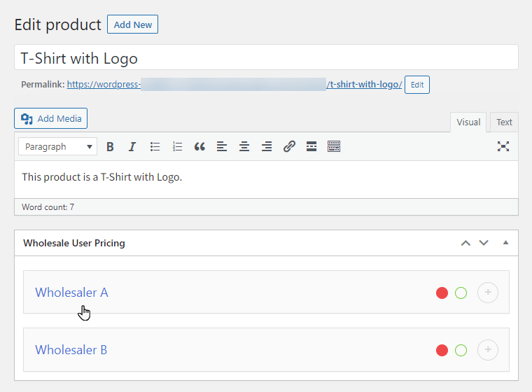Show the toolbar toggle keyboard icon
532x392 pixels.
[334, 146]
